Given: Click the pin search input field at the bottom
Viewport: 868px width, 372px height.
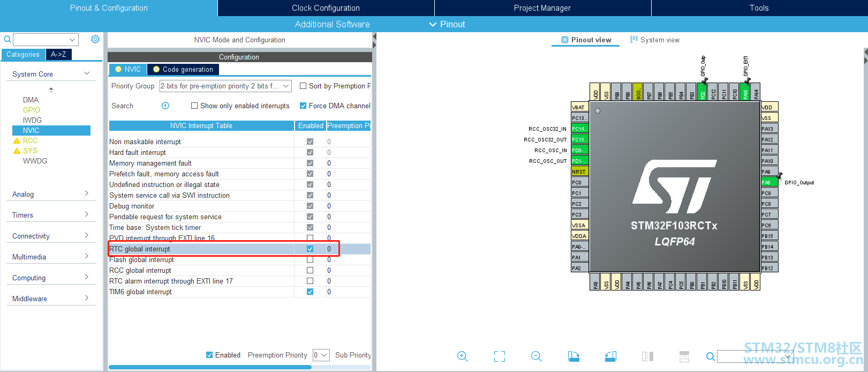Looking at the screenshot, I should tap(755, 356).
